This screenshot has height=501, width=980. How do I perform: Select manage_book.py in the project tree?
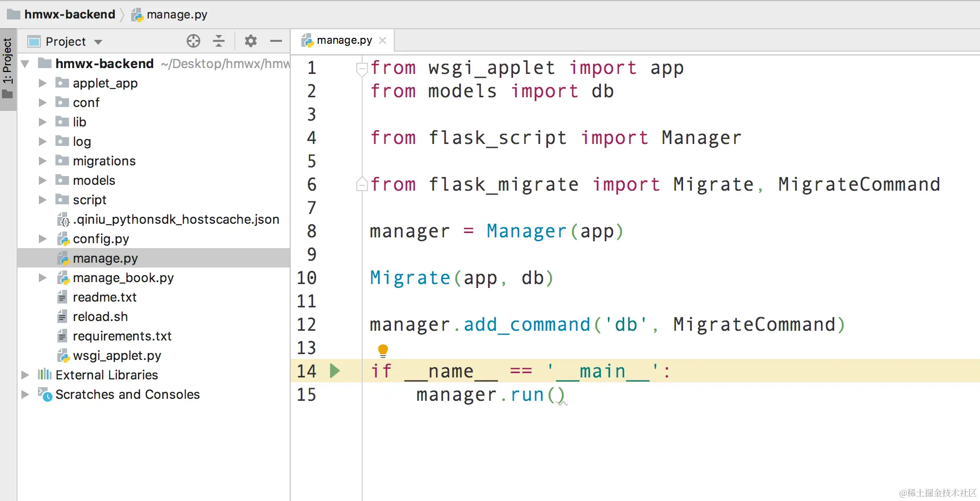pyautogui.click(x=154, y=278)
